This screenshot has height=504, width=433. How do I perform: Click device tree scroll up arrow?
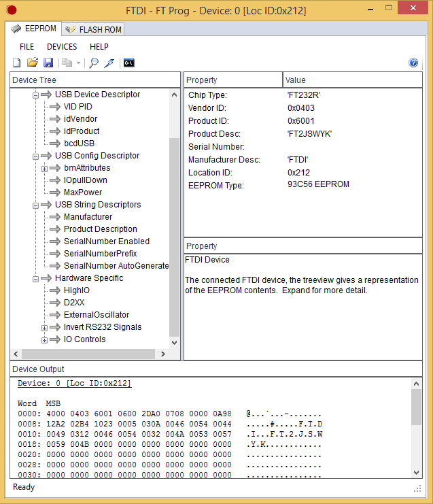tap(175, 95)
